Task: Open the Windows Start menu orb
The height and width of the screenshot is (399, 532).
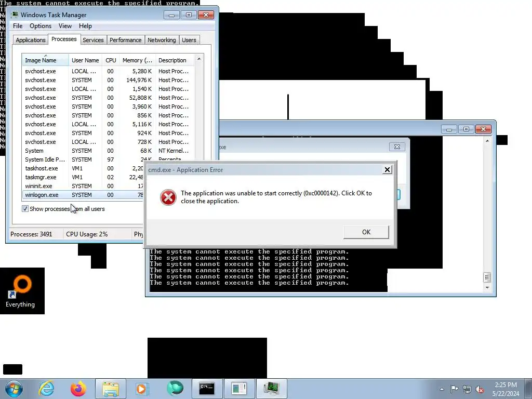Action: point(14,389)
